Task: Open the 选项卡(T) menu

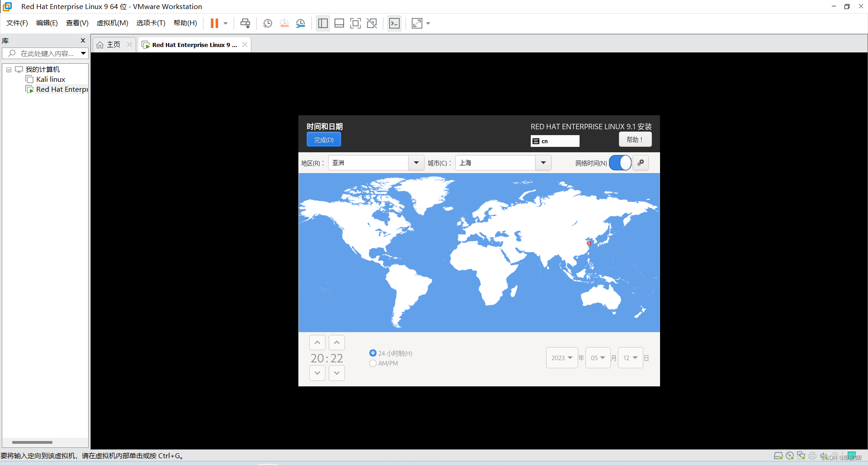Action: point(151,23)
